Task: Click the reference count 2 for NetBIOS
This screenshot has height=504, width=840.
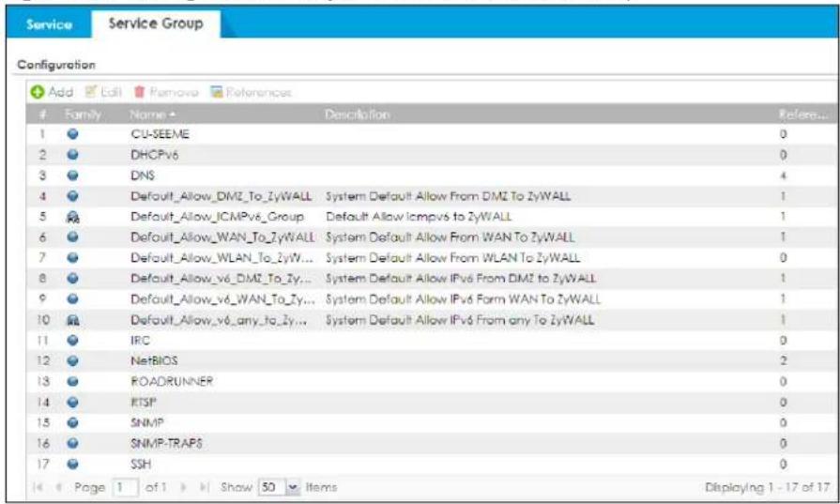Action: 783,360
